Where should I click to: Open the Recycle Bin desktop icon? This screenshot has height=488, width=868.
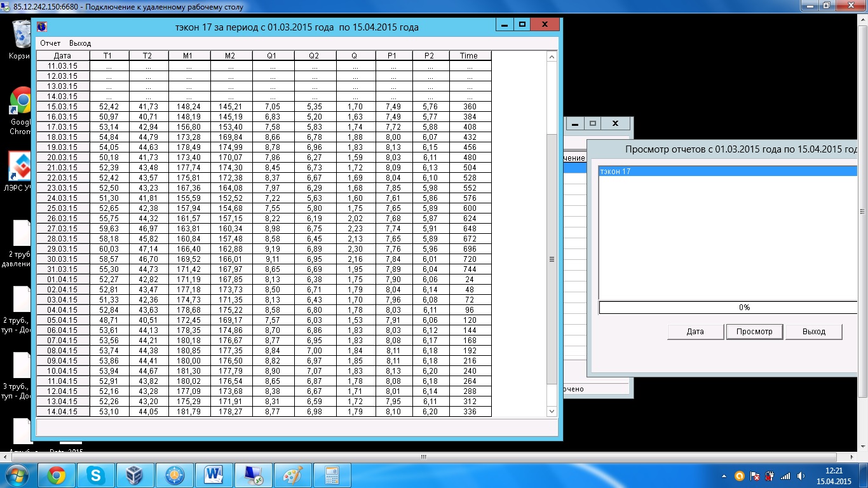[22, 40]
